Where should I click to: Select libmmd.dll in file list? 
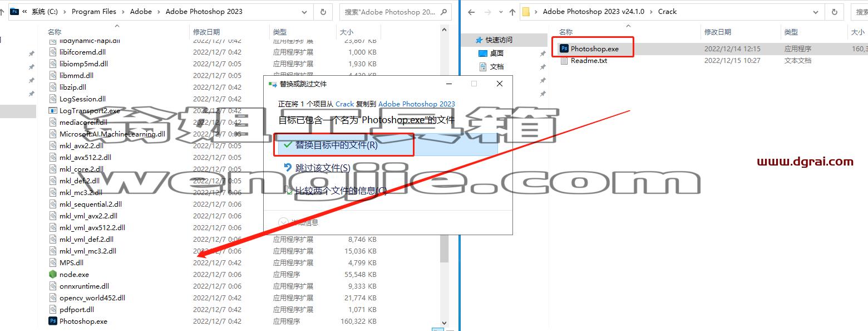click(x=76, y=75)
